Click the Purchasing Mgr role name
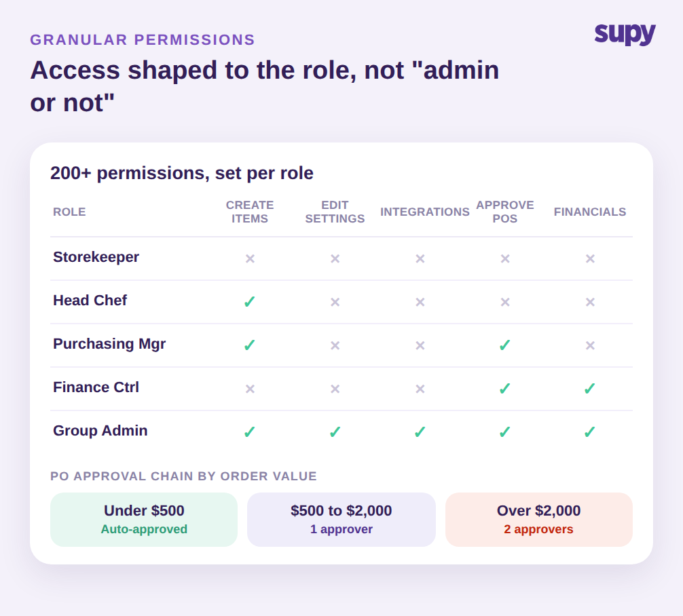The height and width of the screenshot is (616, 683). tap(109, 344)
